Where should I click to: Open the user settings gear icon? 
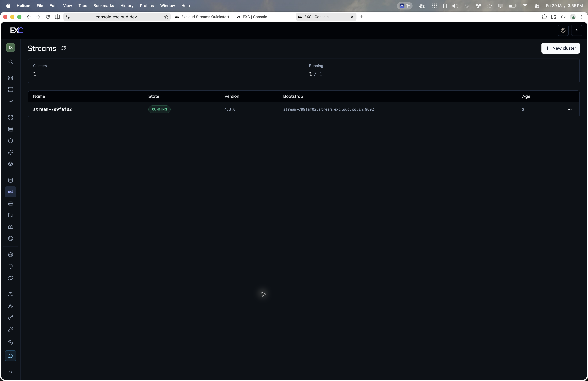10,306
